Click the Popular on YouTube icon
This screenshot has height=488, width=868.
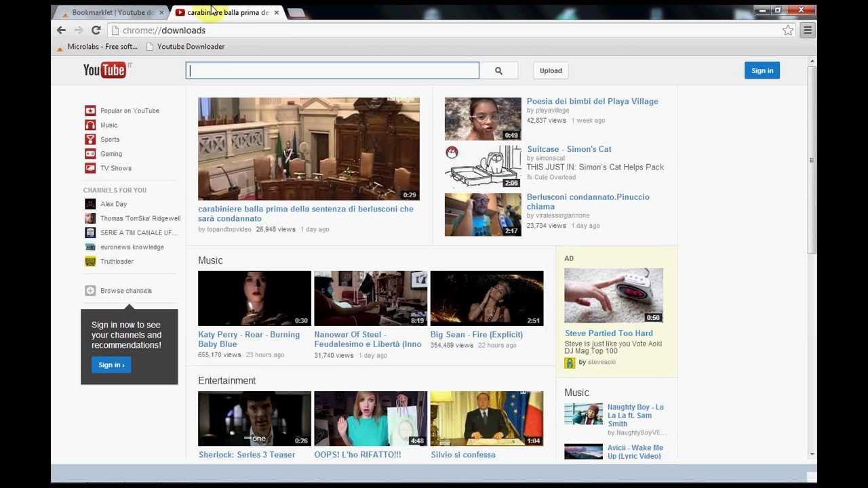pyautogui.click(x=90, y=110)
